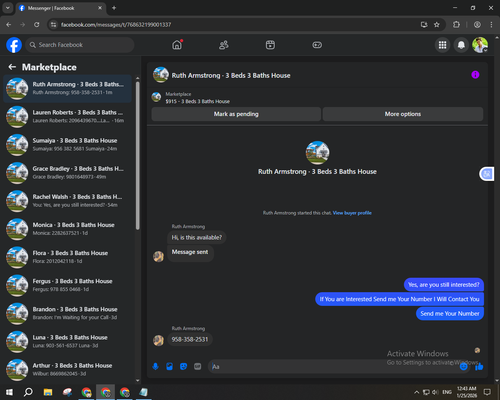Screen dimensions: 500x400
Task: Open the Friends icon in top nav
Action: pos(224,45)
